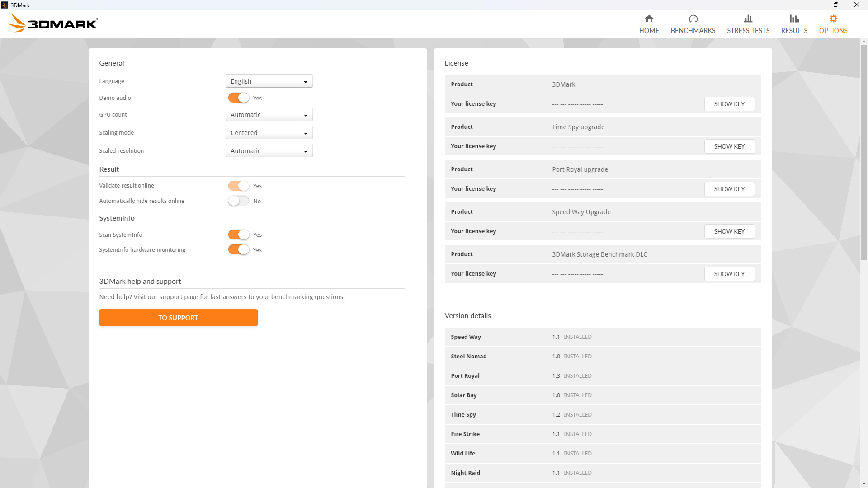Click the Stress Tests chart icon
This screenshot has height=488, width=868.
point(748,19)
